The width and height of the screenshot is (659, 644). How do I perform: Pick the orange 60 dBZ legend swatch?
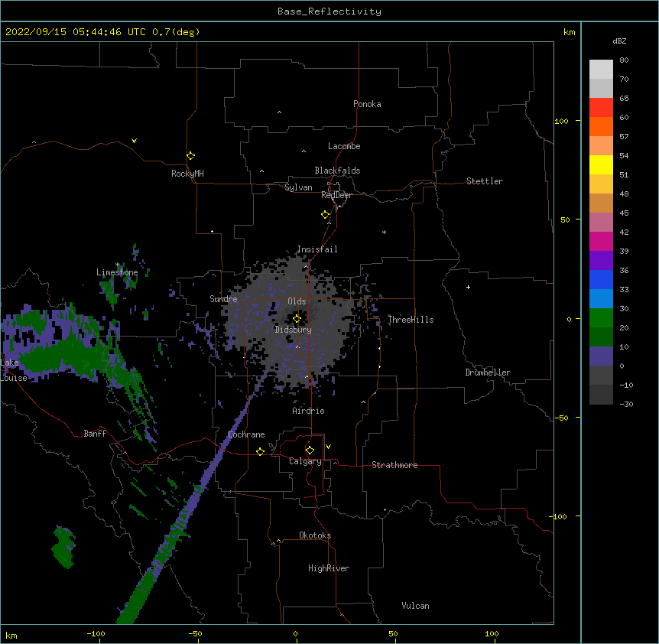pos(601,126)
